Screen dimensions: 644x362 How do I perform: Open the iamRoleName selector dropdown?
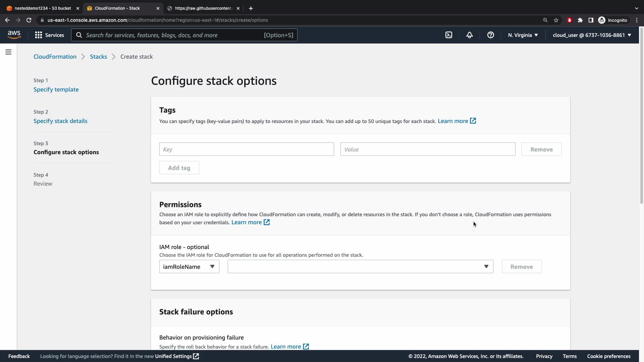189,266
